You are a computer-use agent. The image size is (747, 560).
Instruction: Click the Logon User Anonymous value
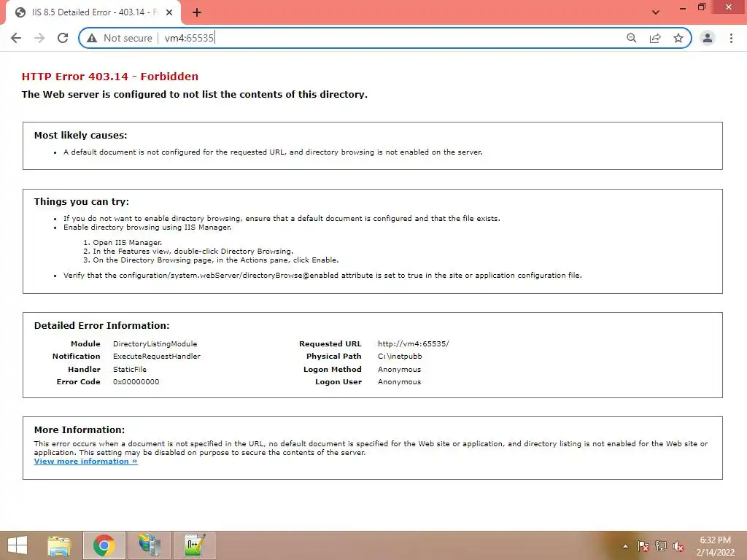pos(399,382)
